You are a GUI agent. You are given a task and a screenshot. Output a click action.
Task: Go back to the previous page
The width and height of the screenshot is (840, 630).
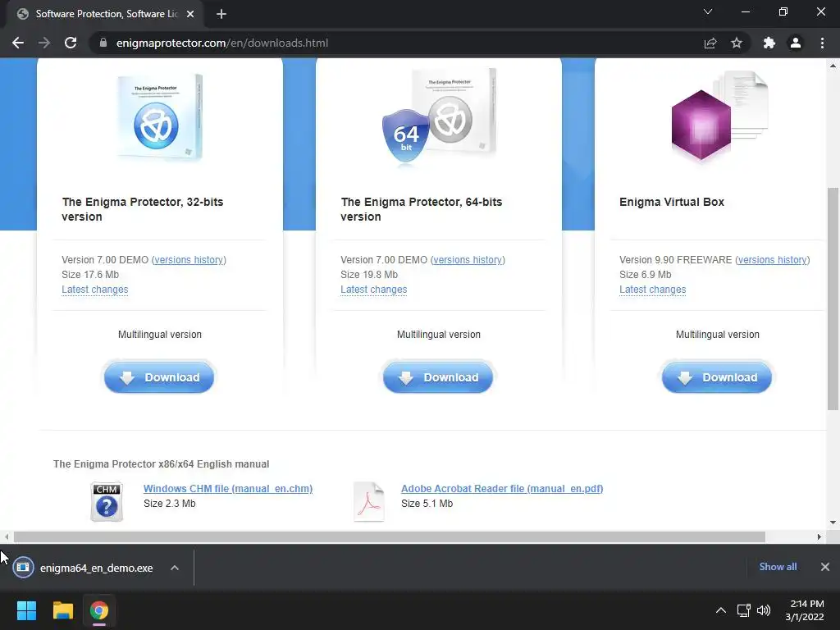pos(18,43)
